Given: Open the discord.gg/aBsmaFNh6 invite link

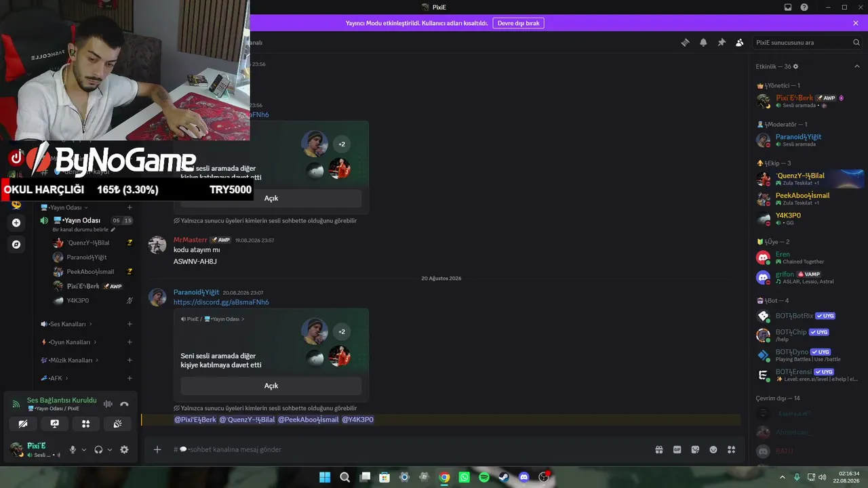Looking at the screenshot, I should click(221, 302).
